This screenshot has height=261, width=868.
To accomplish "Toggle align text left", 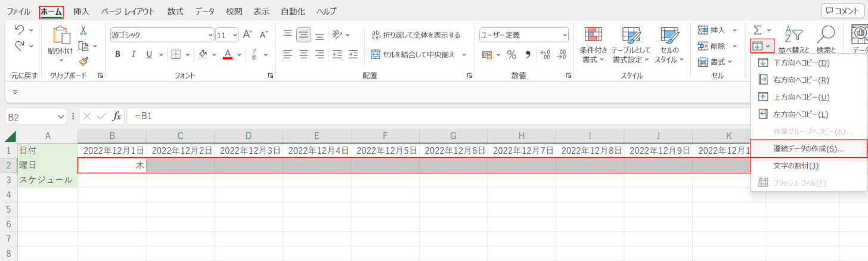I will (x=288, y=54).
